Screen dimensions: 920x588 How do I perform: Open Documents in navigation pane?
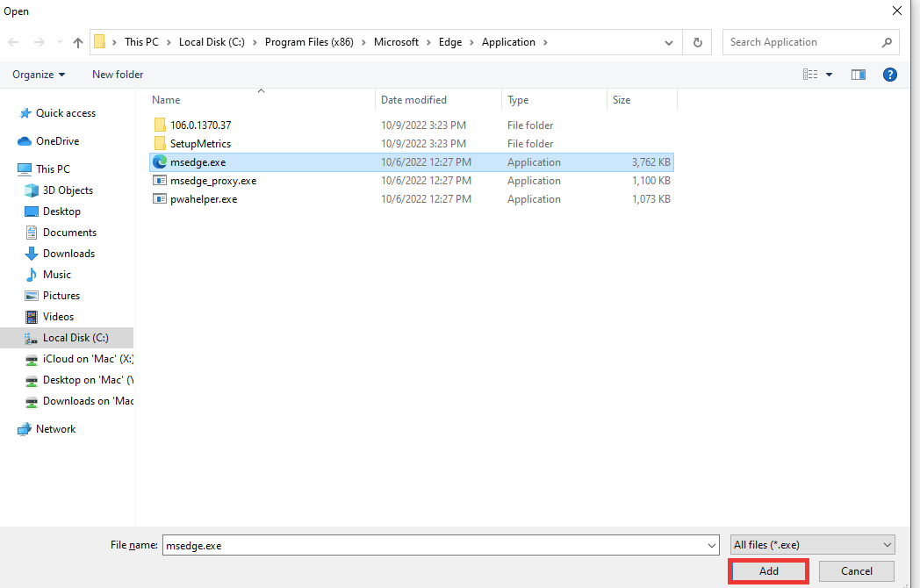(69, 233)
